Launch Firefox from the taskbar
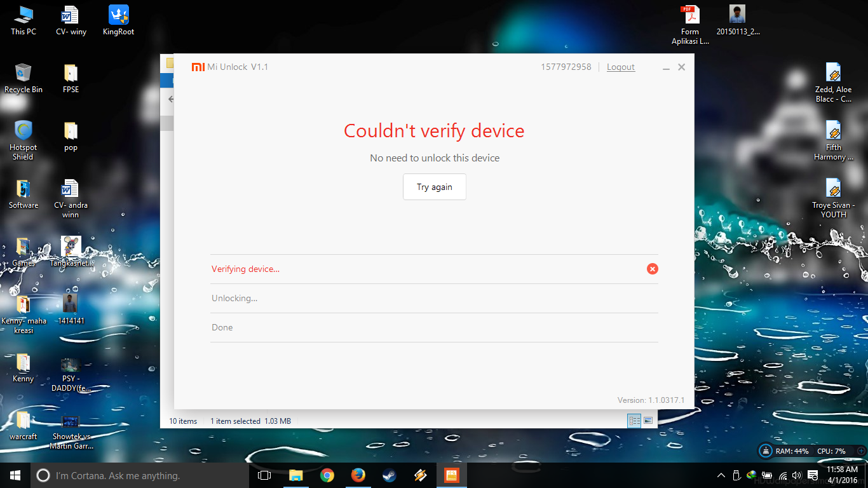868x488 pixels. point(358,475)
